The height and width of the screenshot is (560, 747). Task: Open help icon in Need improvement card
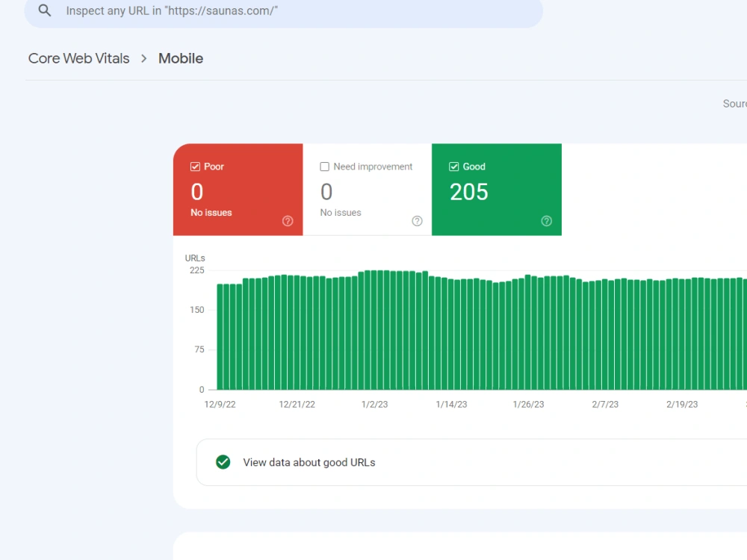coord(417,221)
